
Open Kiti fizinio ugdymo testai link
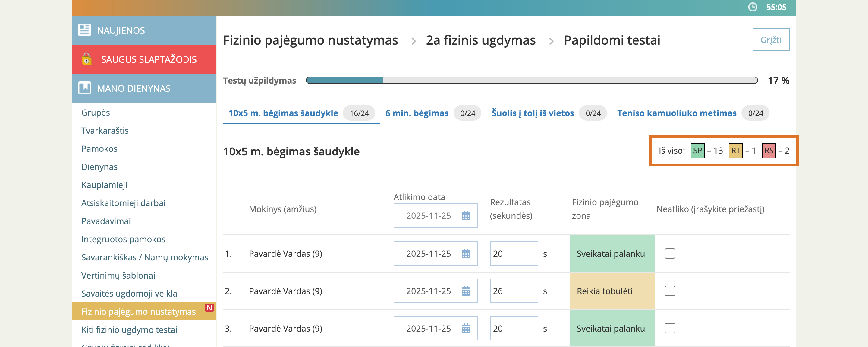(129, 330)
